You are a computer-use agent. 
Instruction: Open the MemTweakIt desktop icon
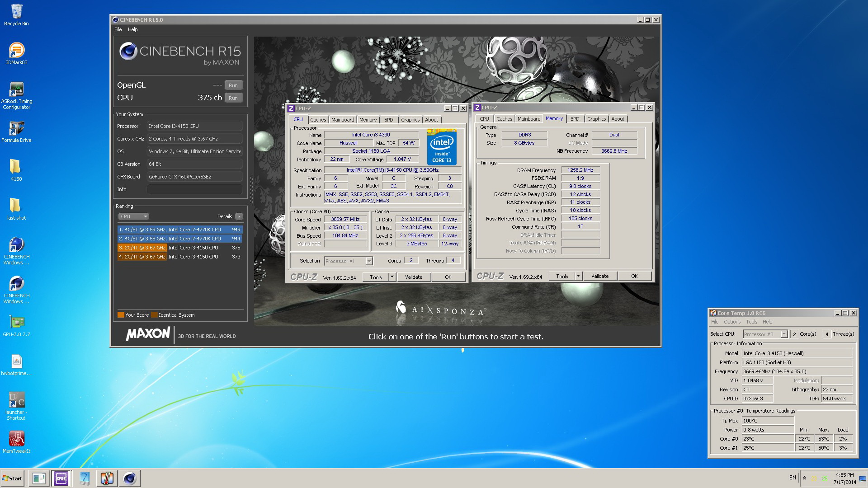(x=16, y=442)
